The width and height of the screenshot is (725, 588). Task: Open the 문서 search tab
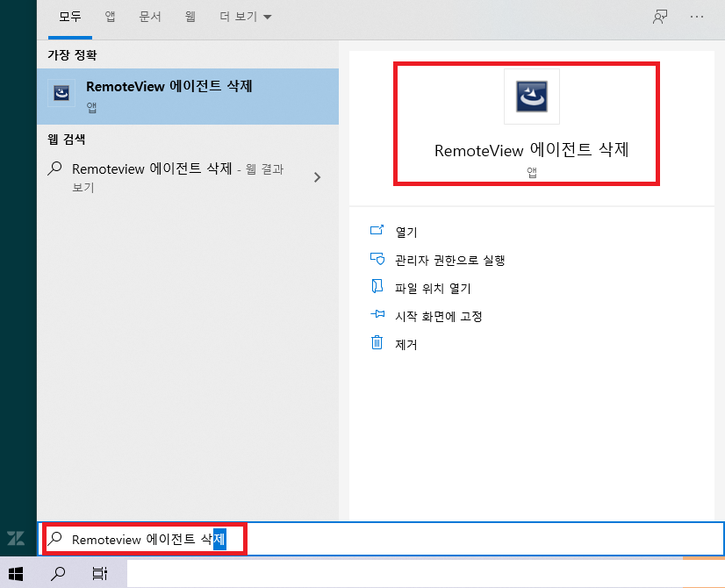tap(150, 17)
